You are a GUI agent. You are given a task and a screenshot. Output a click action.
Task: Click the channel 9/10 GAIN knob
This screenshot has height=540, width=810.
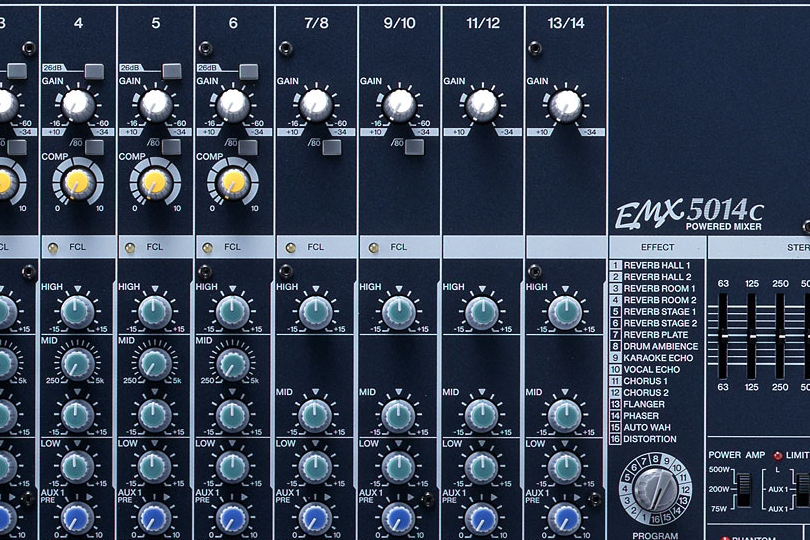(x=399, y=105)
